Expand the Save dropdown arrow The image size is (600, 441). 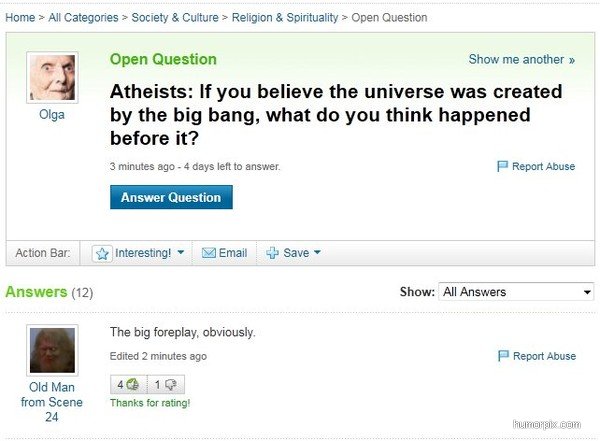pos(317,254)
